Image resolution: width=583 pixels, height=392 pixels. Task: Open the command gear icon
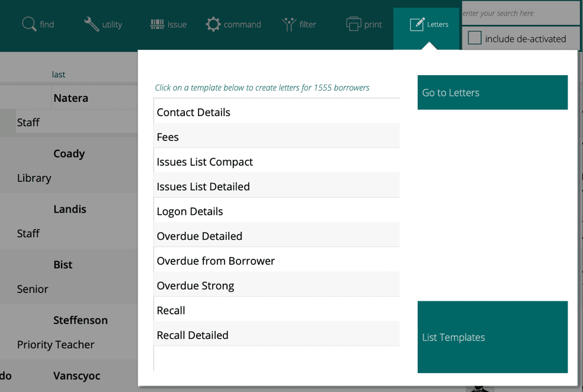coord(213,24)
